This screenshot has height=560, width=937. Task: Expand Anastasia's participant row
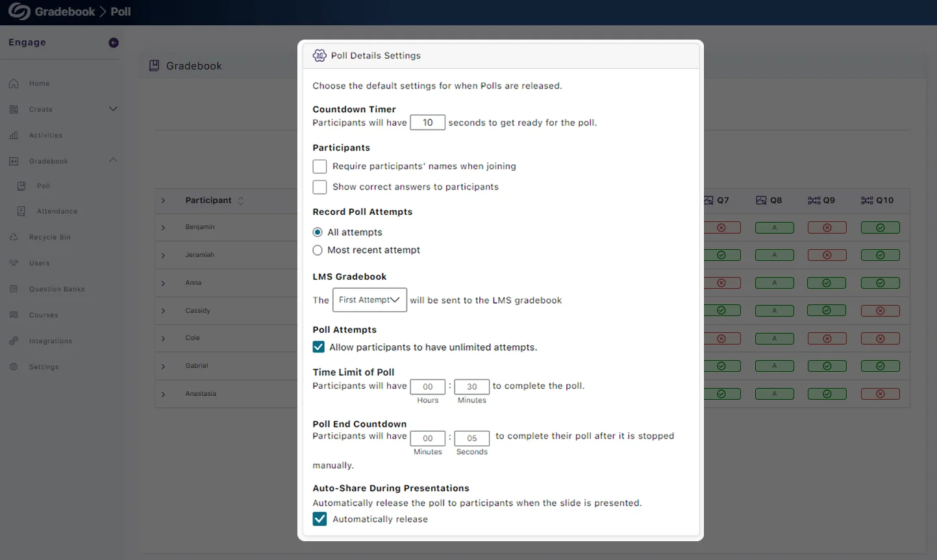pos(163,395)
